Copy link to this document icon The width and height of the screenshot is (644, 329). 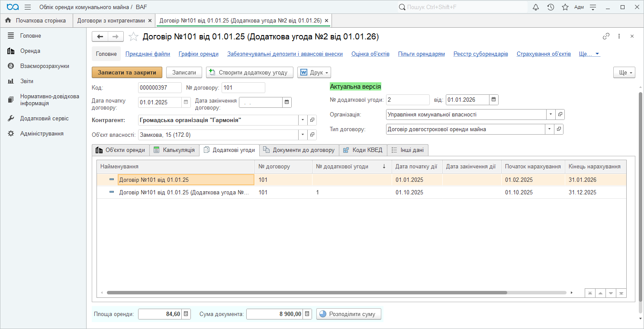(x=606, y=36)
